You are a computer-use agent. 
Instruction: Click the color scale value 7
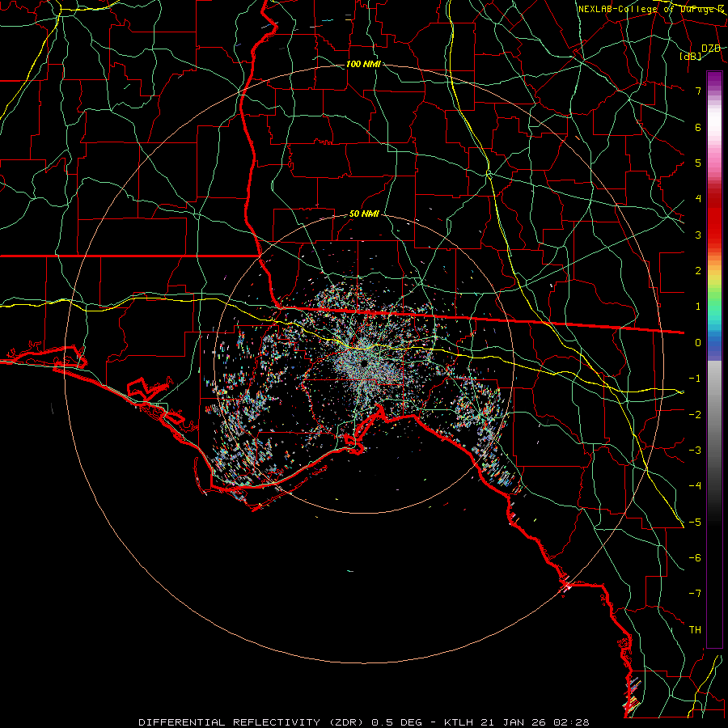[698, 91]
